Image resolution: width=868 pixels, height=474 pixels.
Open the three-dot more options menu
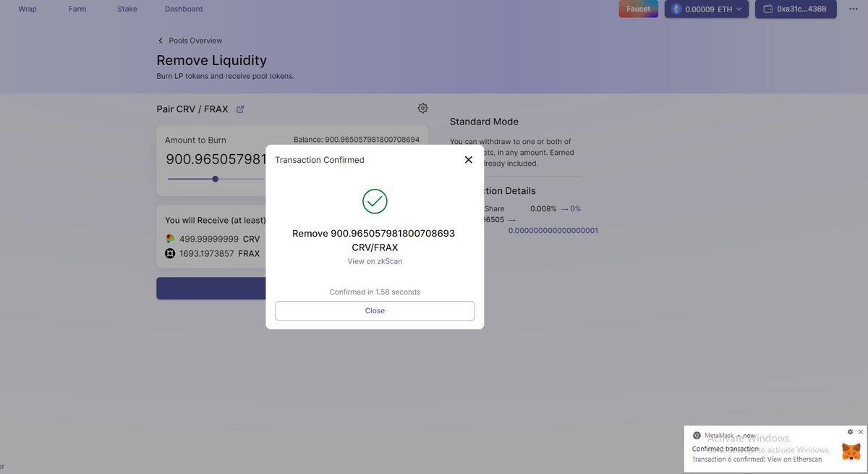pos(853,9)
